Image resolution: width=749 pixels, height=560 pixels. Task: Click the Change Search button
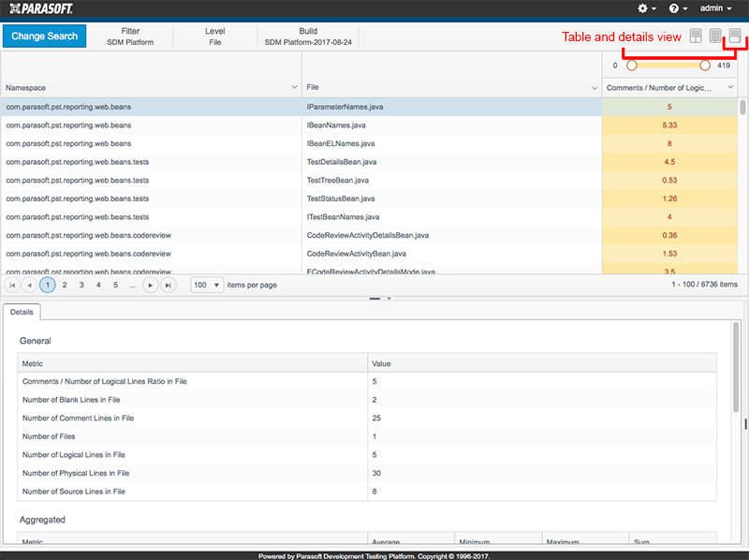[x=44, y=37]
